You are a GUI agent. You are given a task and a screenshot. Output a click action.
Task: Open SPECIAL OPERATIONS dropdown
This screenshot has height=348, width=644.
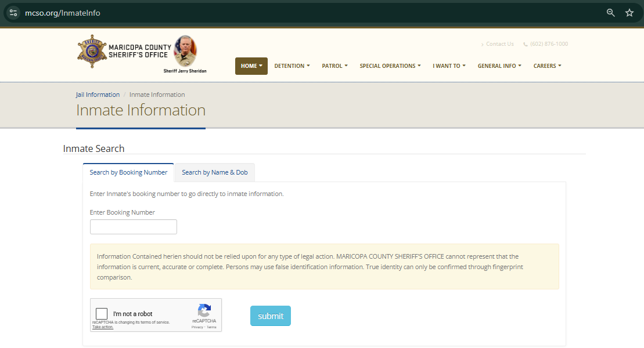click(390, 66)
